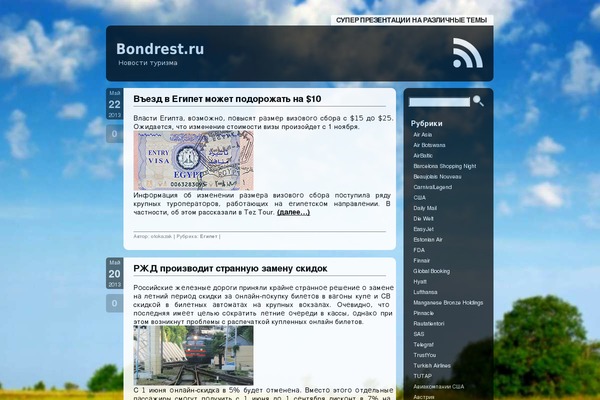
Task: Open the 'СУПЕР ПРЕЗЕНТАЦИИ НА РАЗЛИЧНЫЕ ТЕМЫ' banner link
Action: (411, 20)
